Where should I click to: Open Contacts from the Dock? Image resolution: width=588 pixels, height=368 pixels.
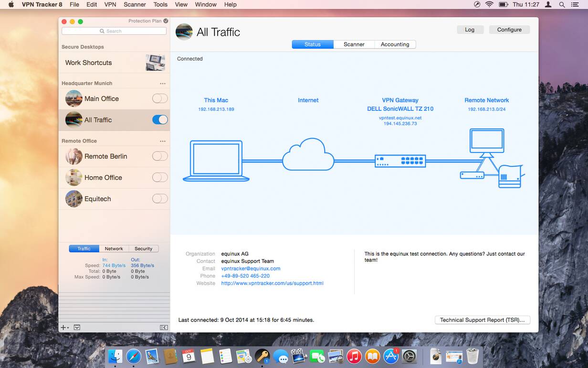[x=170, y=356]
